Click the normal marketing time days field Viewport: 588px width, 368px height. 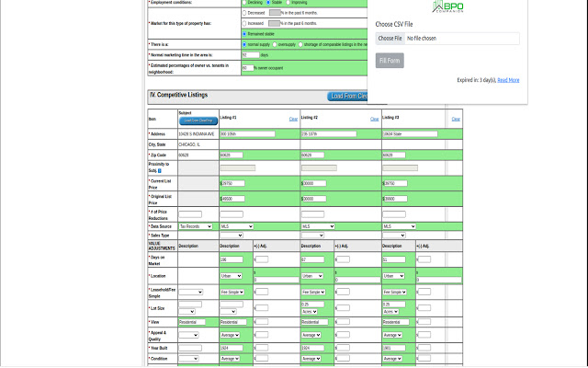(250, 55)
